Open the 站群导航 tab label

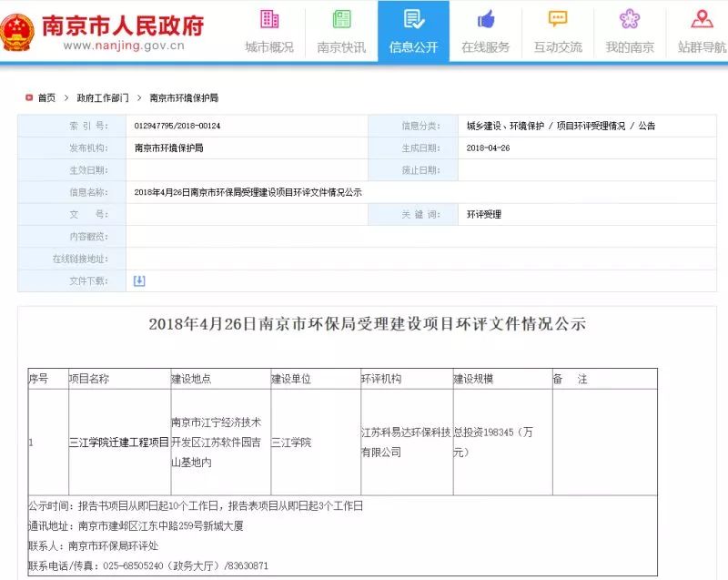[x=702, y=47]
